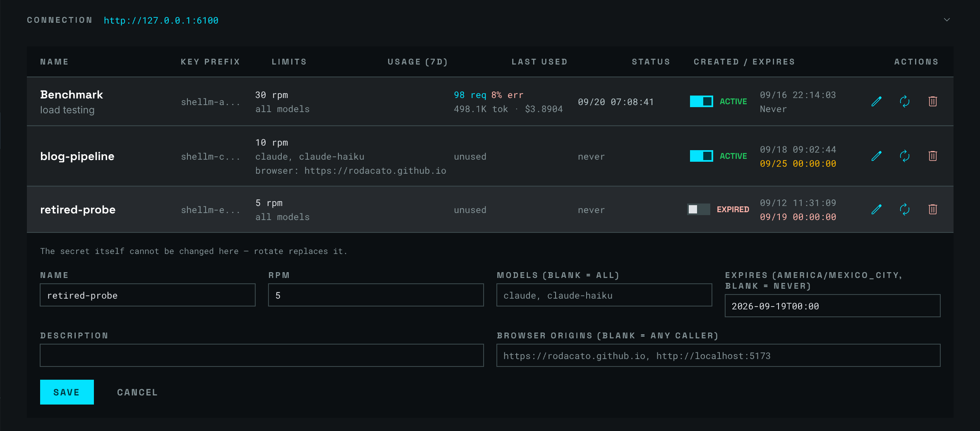Toggle off the blog-pipeline key
This screenshot has width=980, height=431.
click(x=701, y=156)
